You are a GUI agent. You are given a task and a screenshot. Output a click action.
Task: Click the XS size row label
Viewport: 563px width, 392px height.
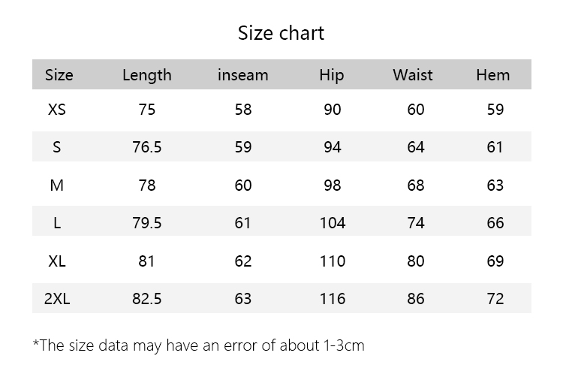coord(57,109)
